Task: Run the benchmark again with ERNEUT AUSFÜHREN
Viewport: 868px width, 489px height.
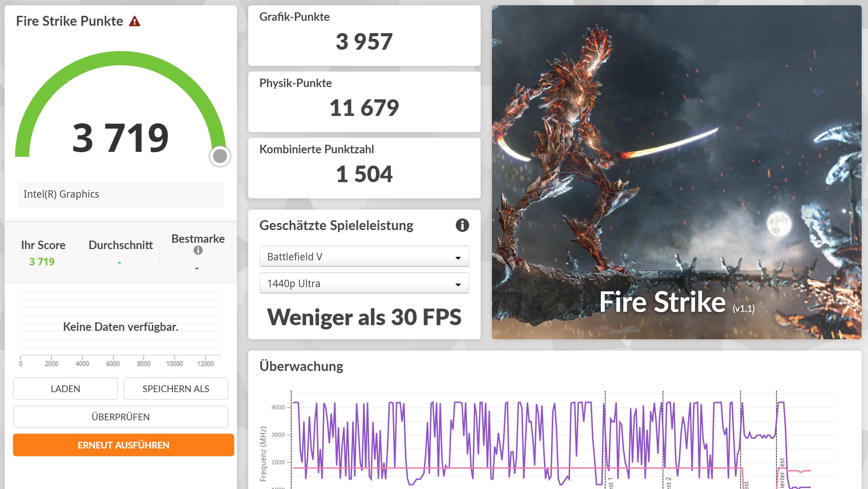Action: click(123, 445)
